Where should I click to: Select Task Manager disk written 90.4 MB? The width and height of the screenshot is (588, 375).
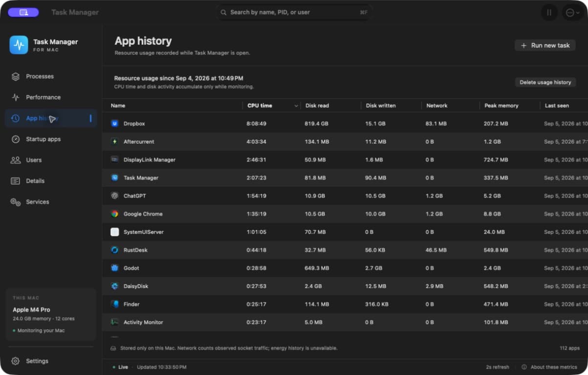pos(375,178)
